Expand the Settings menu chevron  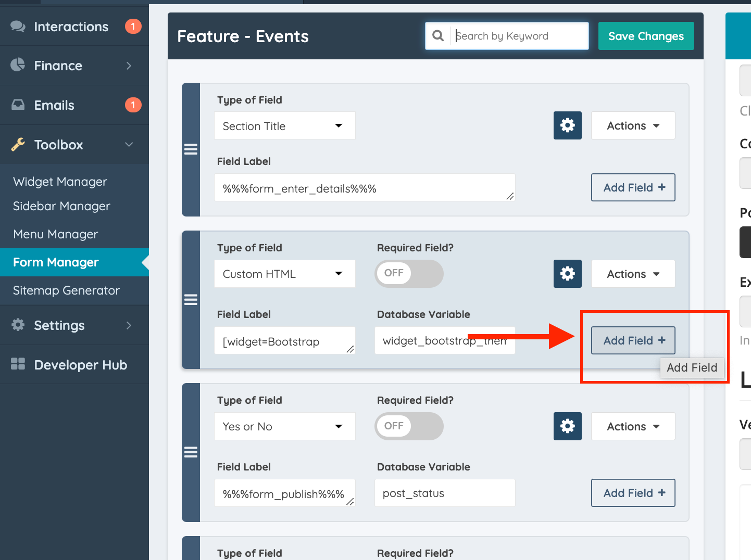129,325
